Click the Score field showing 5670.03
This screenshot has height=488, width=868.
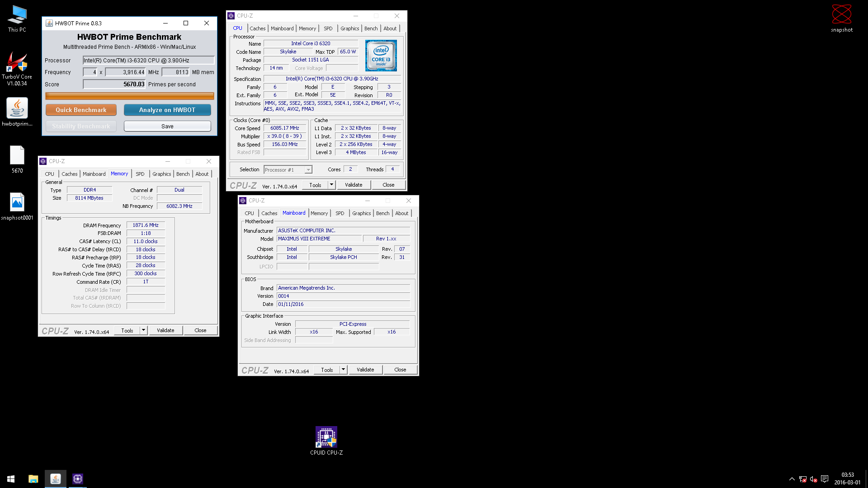(x=114, y=84)
